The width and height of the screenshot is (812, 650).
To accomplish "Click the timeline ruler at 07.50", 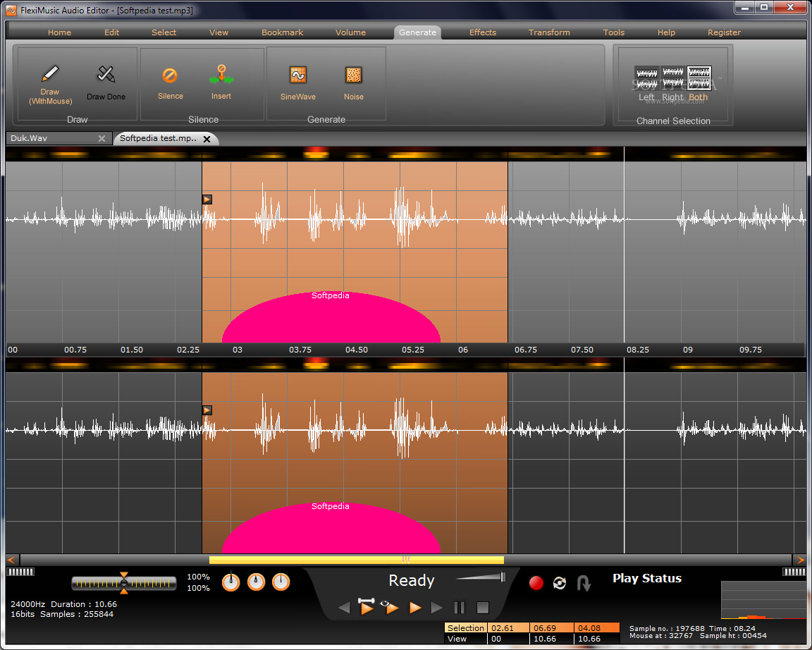I will click(582, 350).
